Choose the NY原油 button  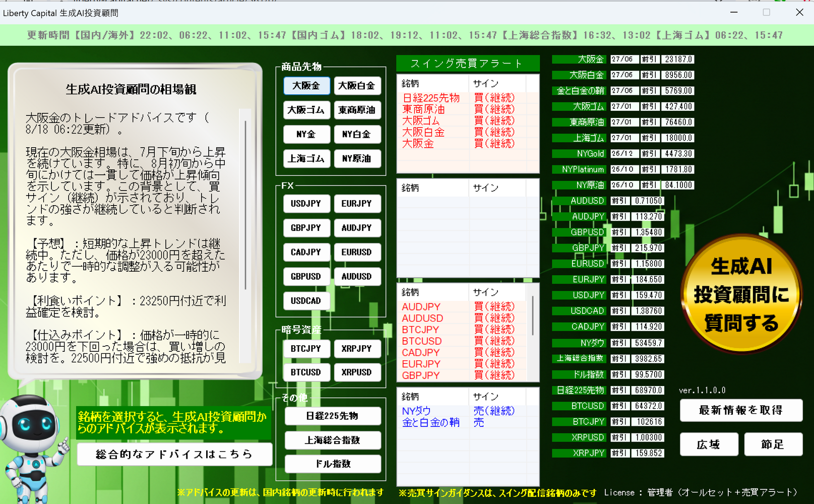click(x=357, y=158)
